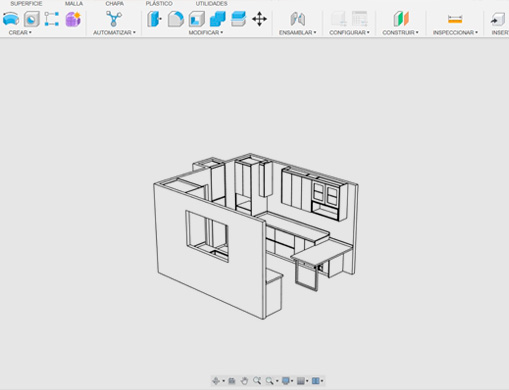Switch to the PLÁSTICO tab
Image resolution: width=509 pixels, height=390 pixels.
(x=159, y=4)
